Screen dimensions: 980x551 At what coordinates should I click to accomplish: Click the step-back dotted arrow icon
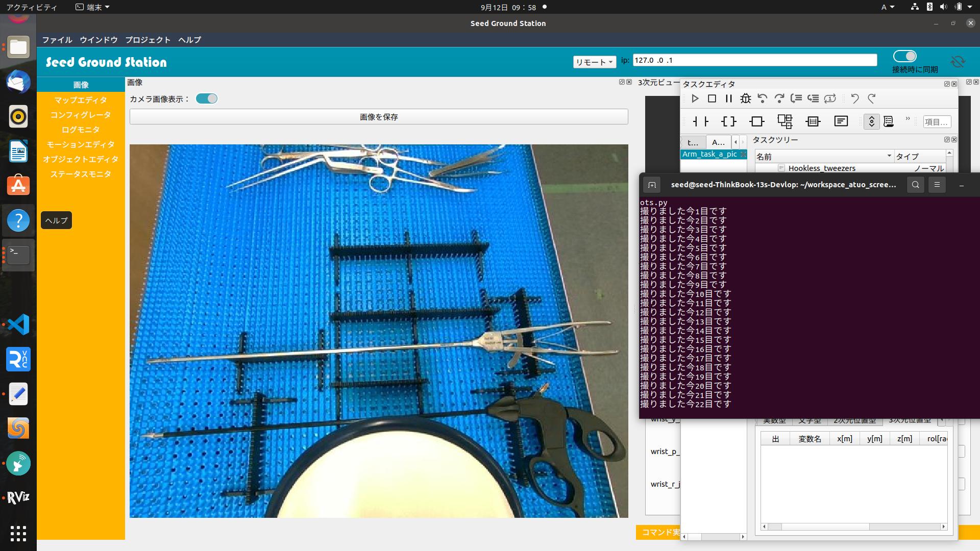pyautogui.click(x=763, y=98)
